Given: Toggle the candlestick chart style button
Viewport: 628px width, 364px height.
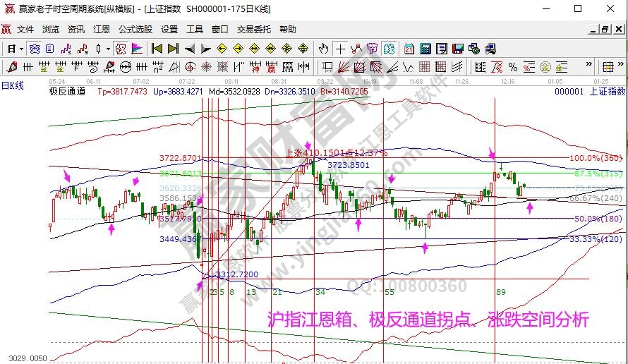Looking at the screenshot, I should (x=99, y=49).
